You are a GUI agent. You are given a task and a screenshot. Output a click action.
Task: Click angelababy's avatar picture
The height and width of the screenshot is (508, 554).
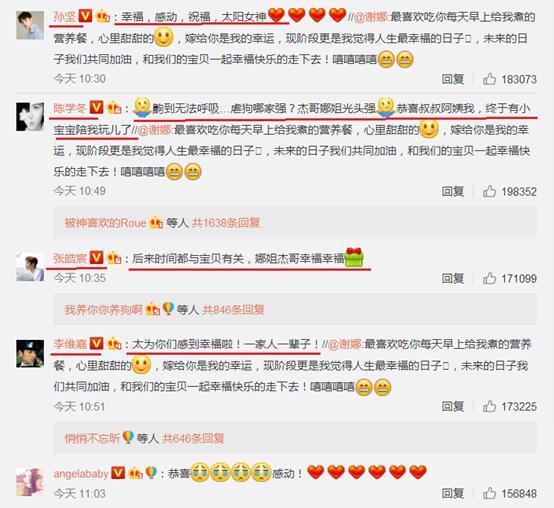(30, 482)
